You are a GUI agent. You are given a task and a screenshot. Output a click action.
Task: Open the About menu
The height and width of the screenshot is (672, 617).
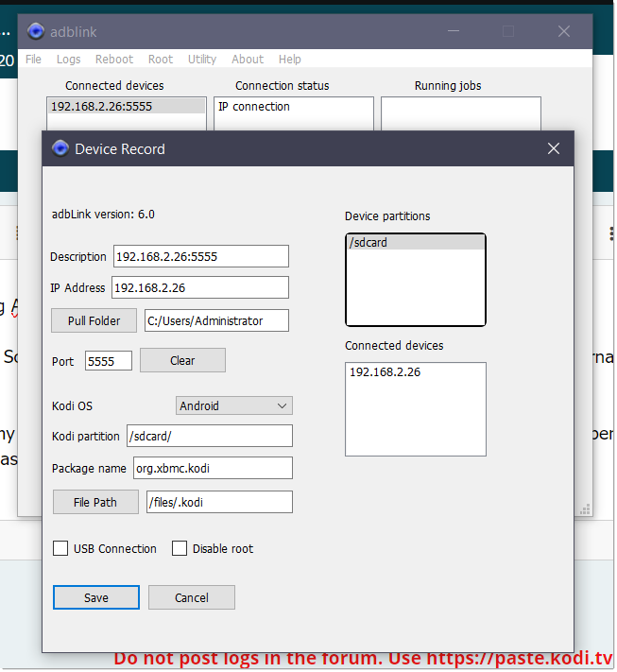point(248,60)
